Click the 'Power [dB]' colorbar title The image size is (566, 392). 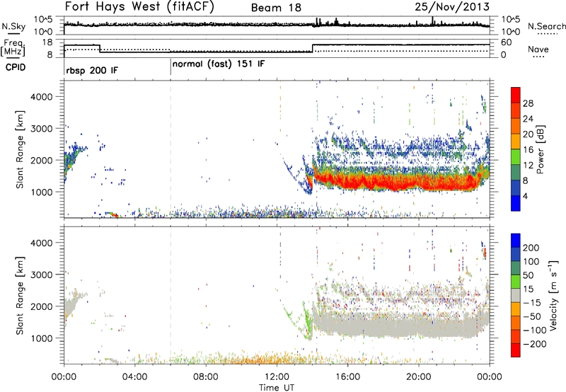[x=541, y=149]
